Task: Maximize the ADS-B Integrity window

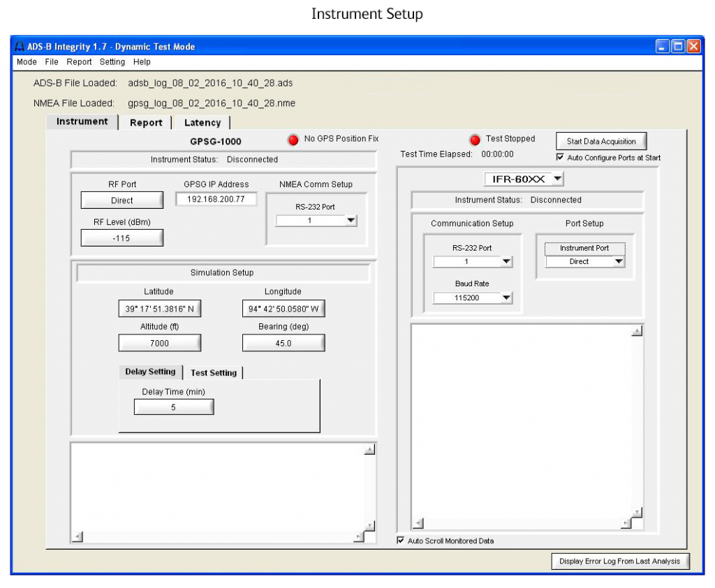Action: coord(678,47)
